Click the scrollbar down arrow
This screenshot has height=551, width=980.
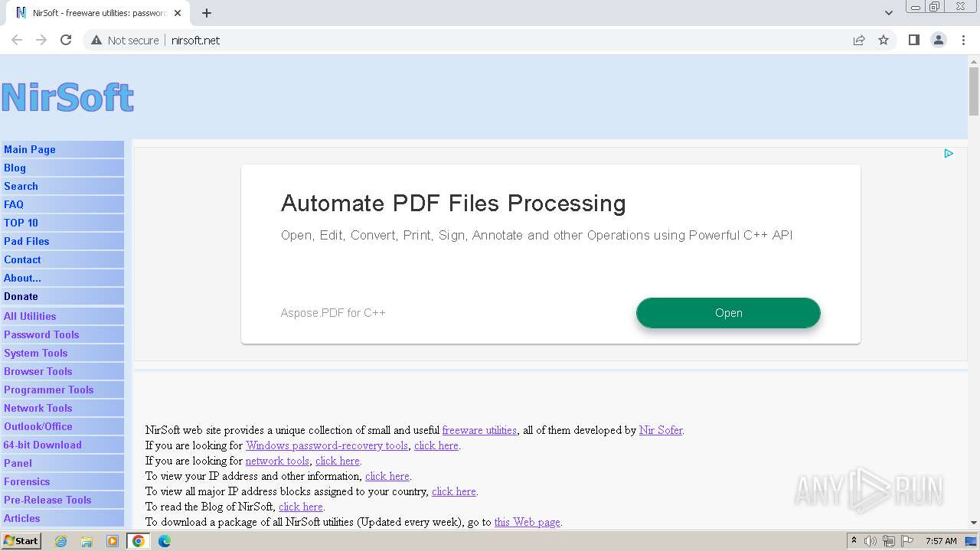(x=974, y=523)
